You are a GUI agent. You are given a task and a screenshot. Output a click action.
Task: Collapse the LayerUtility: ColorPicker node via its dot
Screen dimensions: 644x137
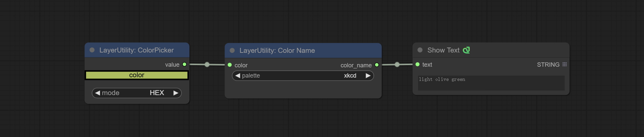92,50
